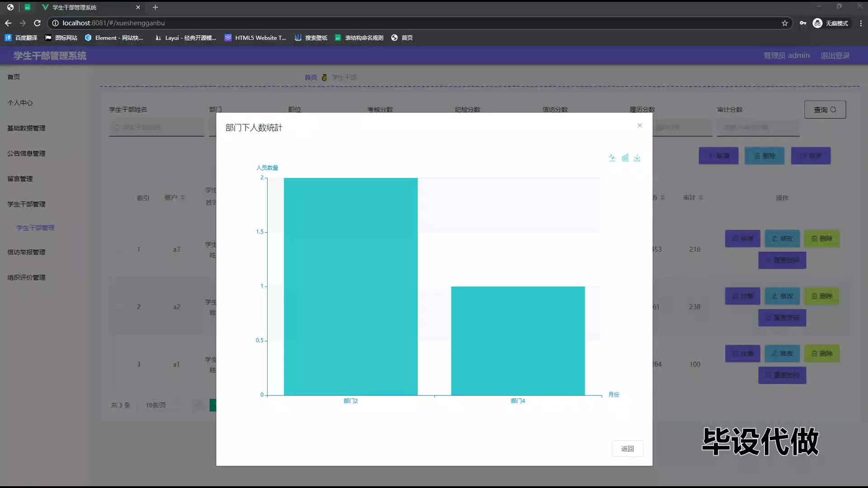Click the address bar URL
Screen dimensions: 868x488
[x=113, y=23]
